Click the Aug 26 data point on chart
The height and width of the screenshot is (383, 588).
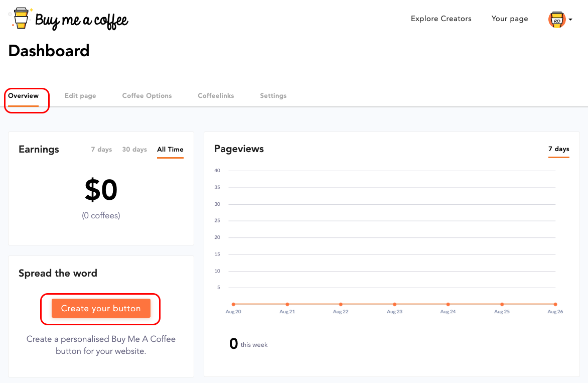[555, 304]
